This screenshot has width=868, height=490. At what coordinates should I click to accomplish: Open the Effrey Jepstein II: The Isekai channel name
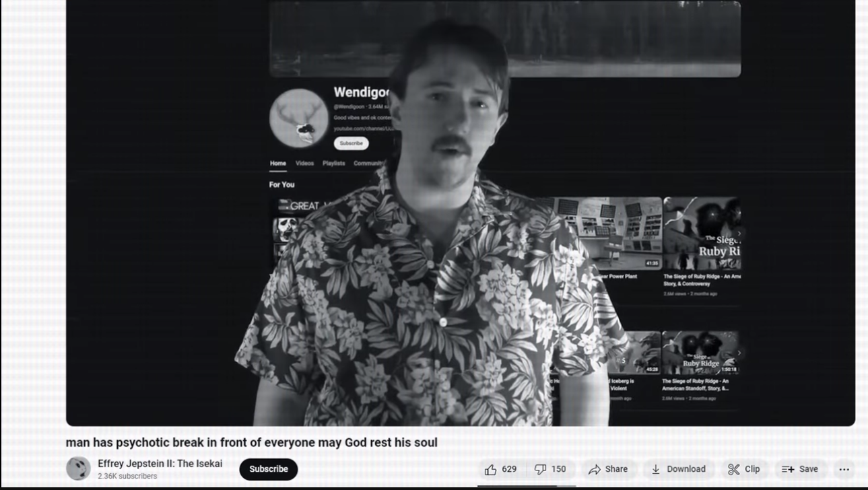[160, 464]
